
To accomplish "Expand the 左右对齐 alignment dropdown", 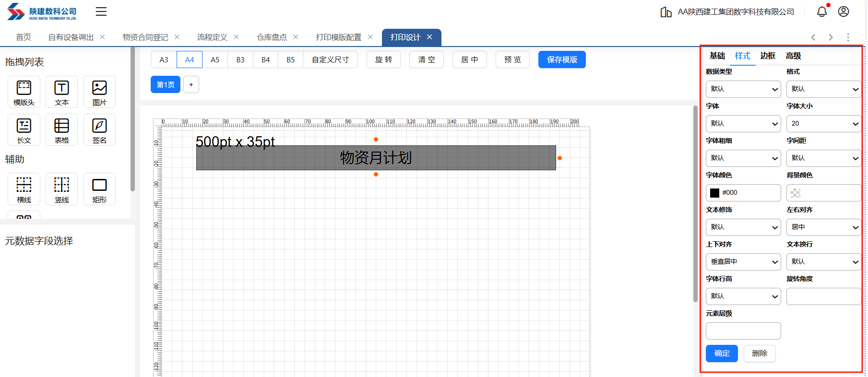I will click(x=823, y=227).
